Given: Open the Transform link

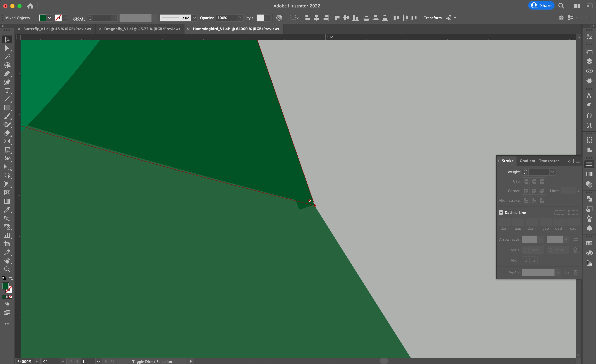Looking at the screenshot, I should tap(432, 18).
